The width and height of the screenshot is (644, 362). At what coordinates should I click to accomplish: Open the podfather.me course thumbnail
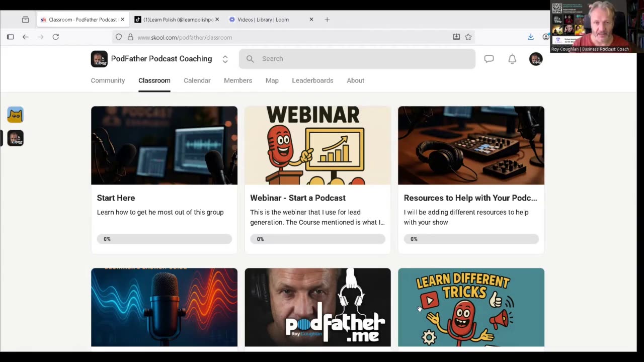tap(317, 307)
